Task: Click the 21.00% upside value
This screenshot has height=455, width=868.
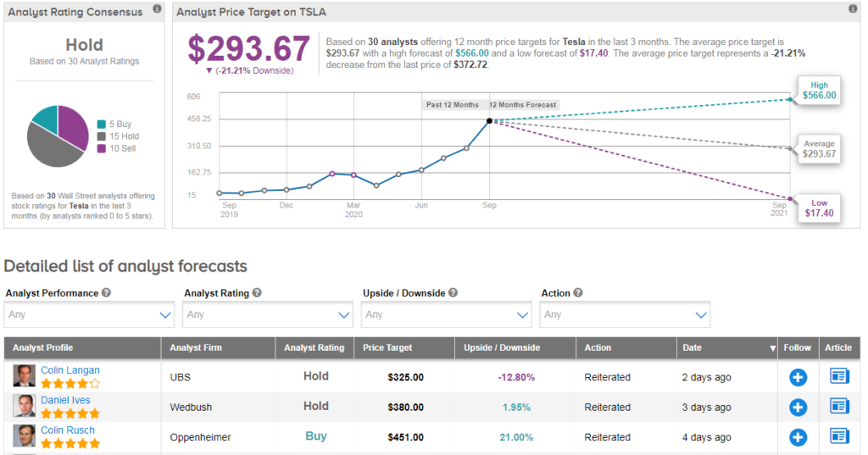Action: 516,437
